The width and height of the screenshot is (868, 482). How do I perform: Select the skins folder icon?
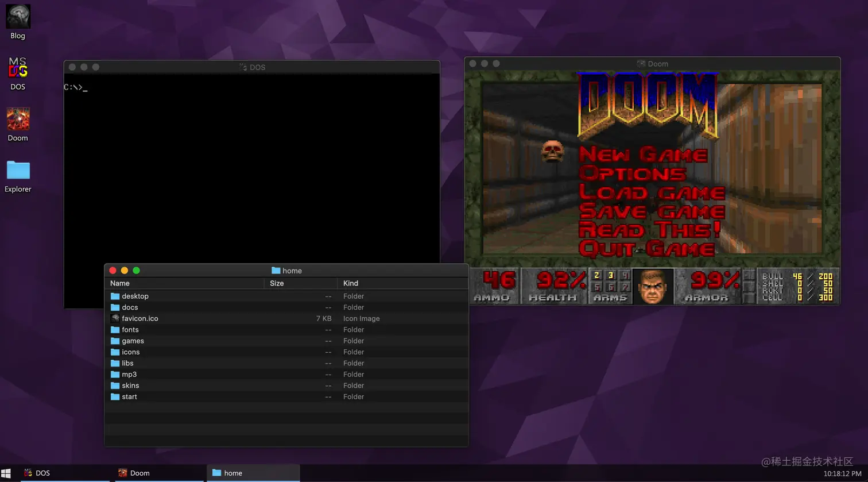pyautogui.click(x=115, y=385)
